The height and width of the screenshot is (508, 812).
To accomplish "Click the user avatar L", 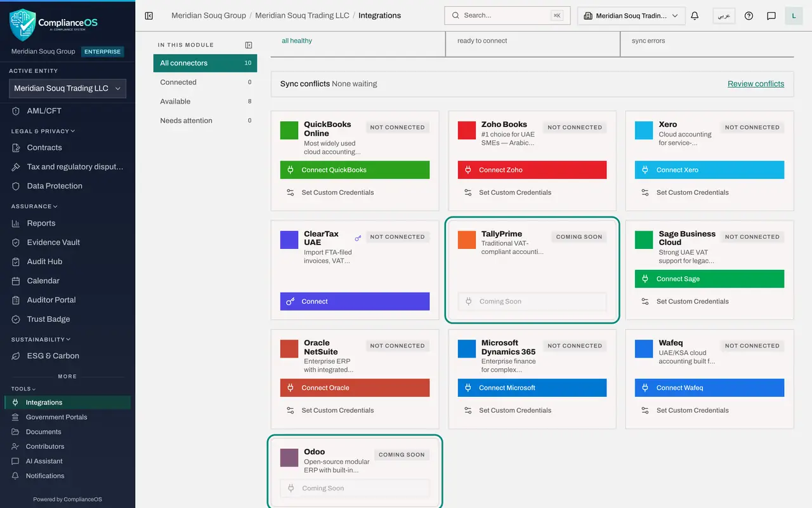I will (794, 16).
